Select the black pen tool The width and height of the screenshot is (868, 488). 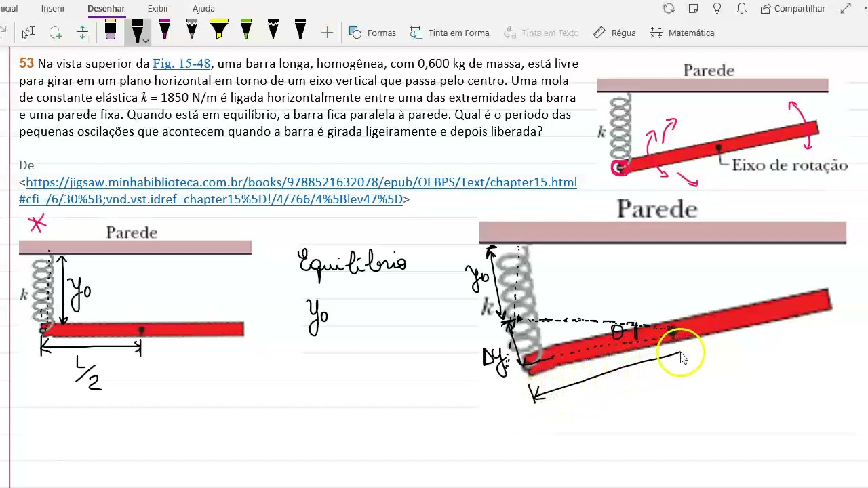(136, 31)
